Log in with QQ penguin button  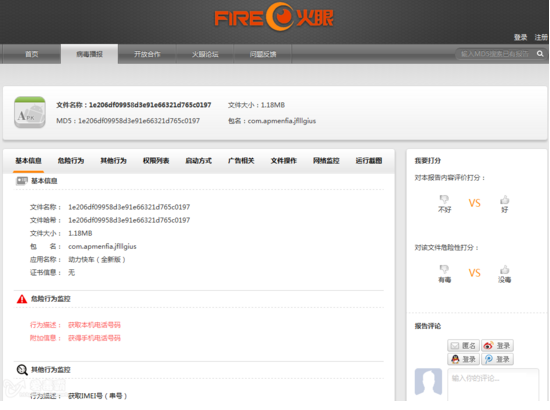[463, 359]
